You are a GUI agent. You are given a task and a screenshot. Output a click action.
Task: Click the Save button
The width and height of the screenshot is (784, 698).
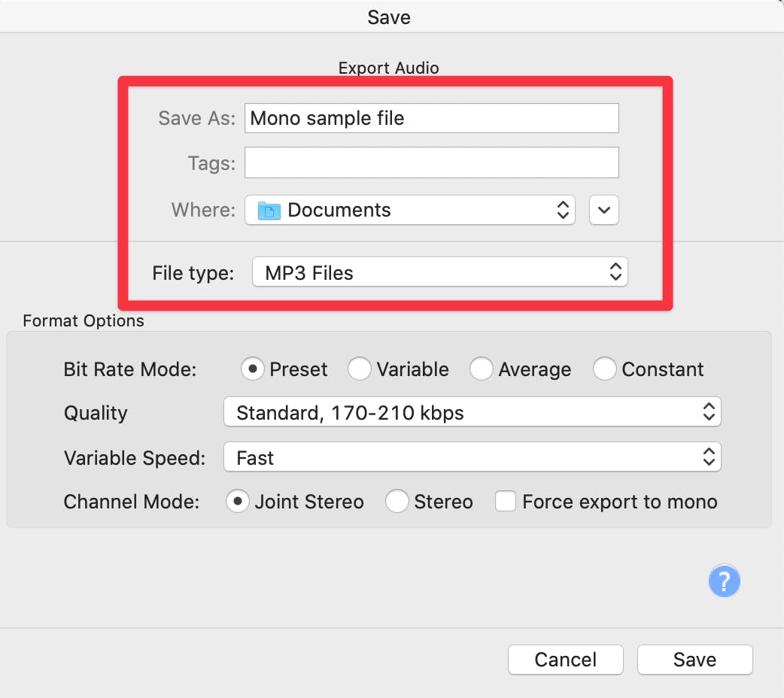(694, 659)
